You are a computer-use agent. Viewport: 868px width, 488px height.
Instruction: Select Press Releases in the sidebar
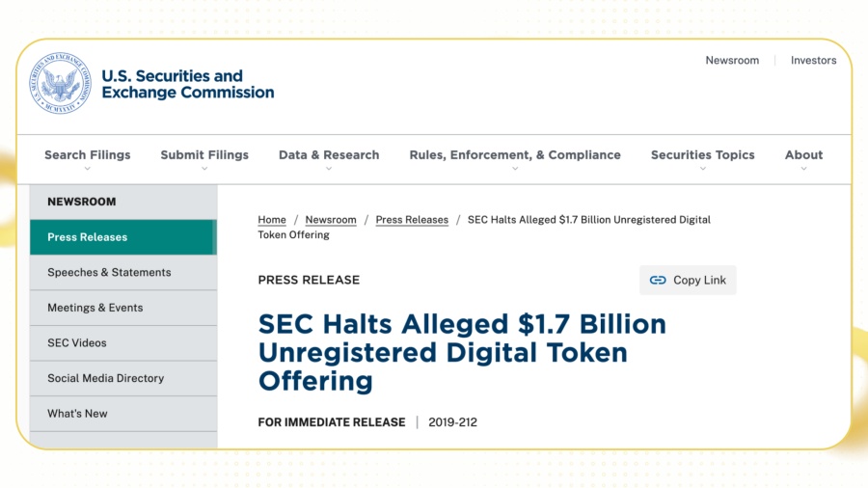pos(122,237)
